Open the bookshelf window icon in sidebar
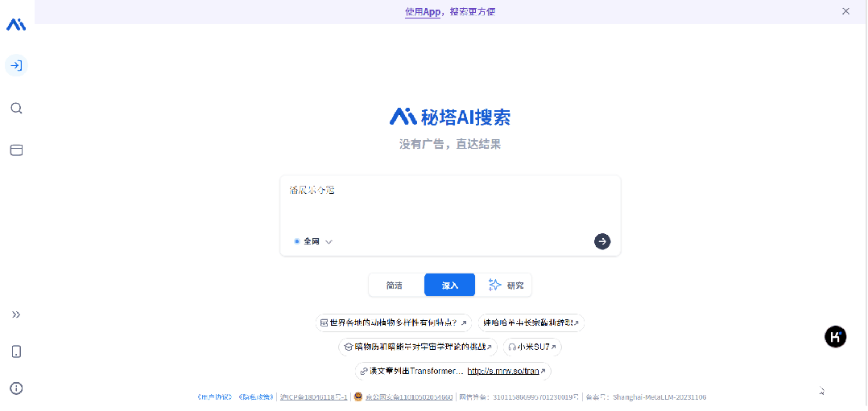 17,150
